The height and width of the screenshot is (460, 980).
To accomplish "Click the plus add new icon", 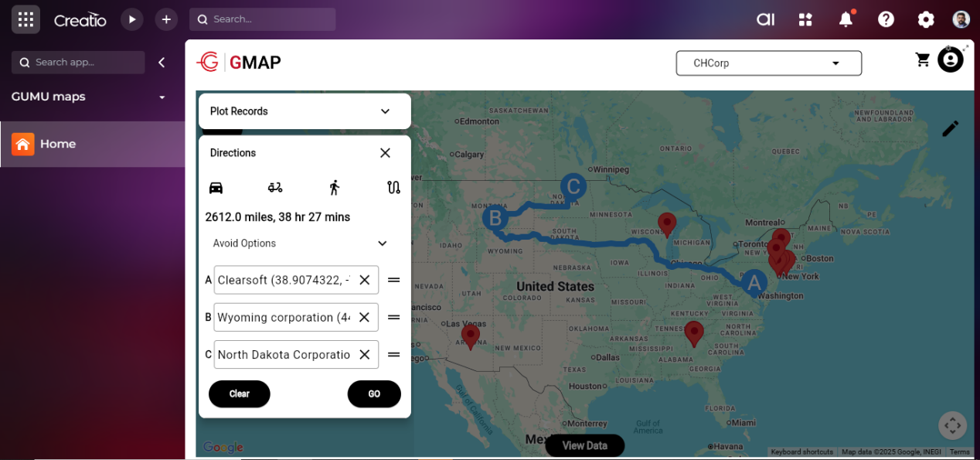I will coord(166,19).
